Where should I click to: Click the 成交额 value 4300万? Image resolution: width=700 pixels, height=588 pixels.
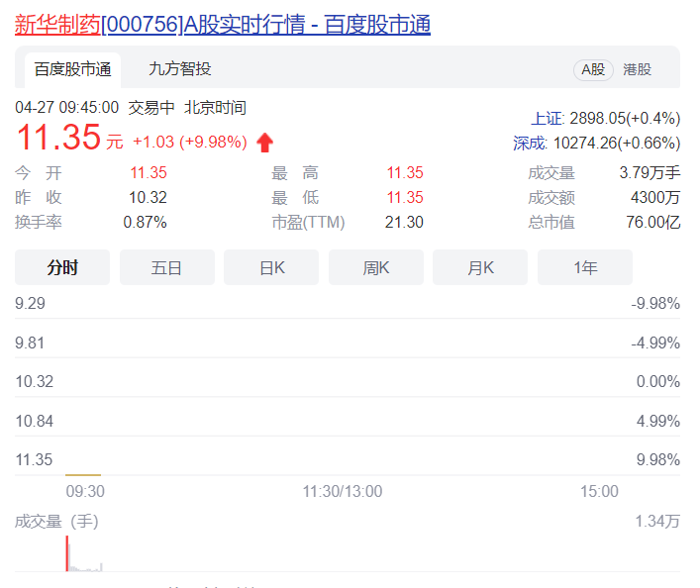tap(655, 197)
